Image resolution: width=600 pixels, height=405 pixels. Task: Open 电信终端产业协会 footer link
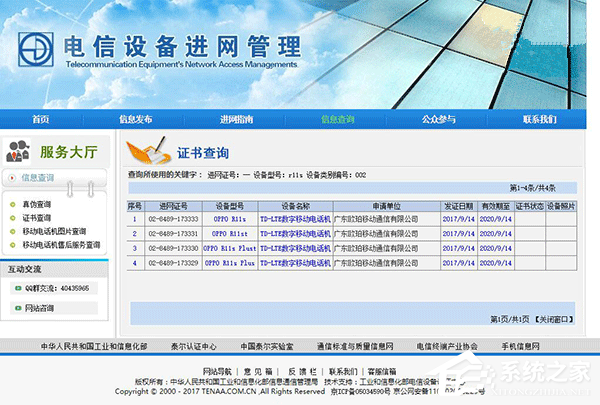click(x=447, y=346)
